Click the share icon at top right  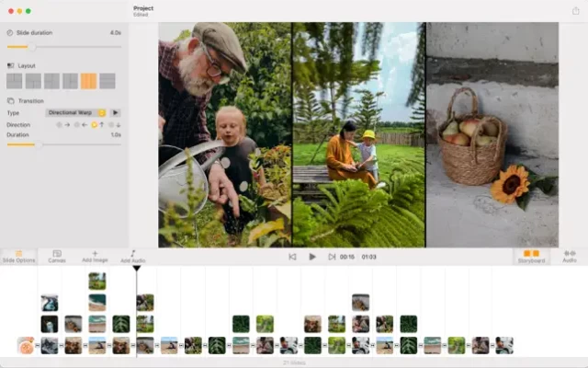click(575, 11)
